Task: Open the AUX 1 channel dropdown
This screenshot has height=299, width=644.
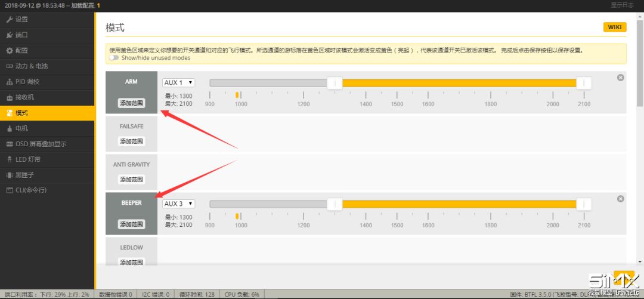Action: tap(178, 82)
